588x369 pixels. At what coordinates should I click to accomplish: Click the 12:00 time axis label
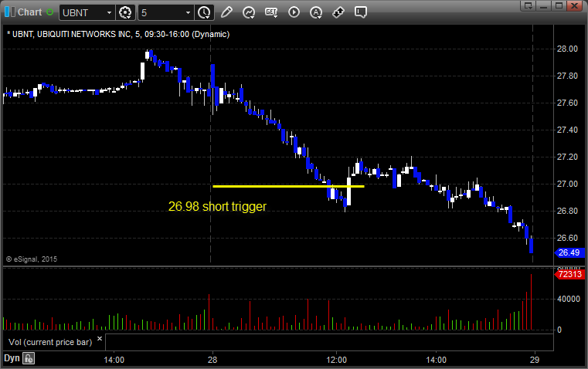point(336,360)
